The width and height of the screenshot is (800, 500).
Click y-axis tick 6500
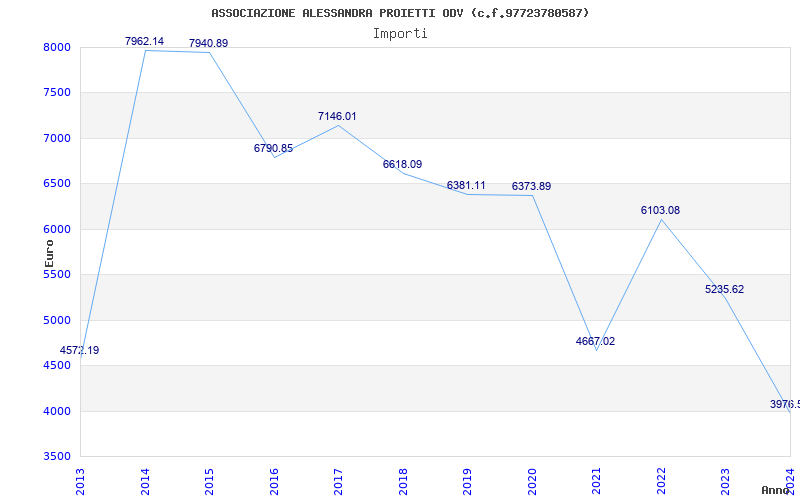57,184
